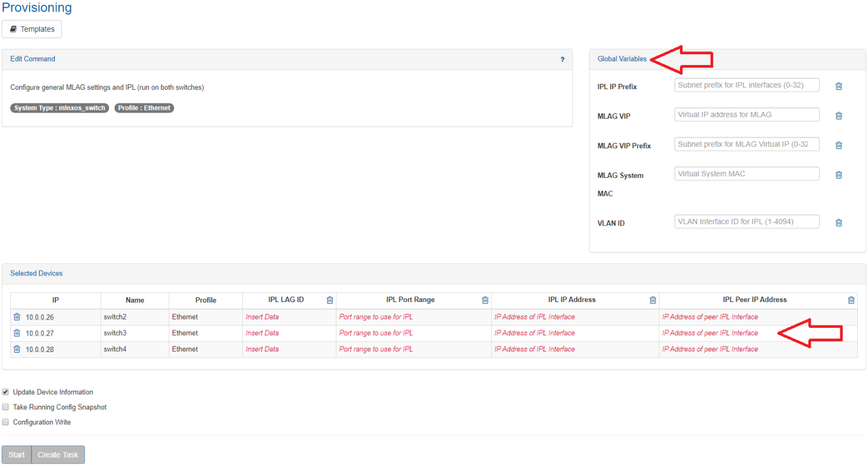Click the MLAG VIP input field

pyautogui.click(x=747, y=115)
